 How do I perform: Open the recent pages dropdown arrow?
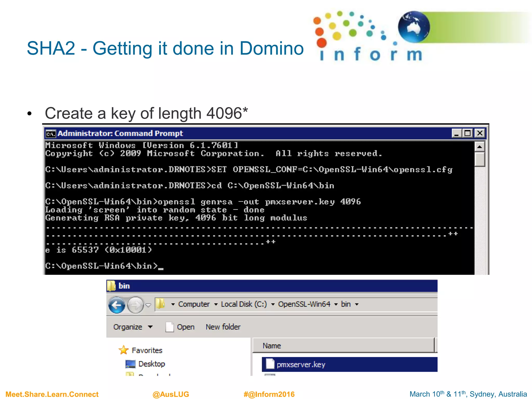click(148, 305)
